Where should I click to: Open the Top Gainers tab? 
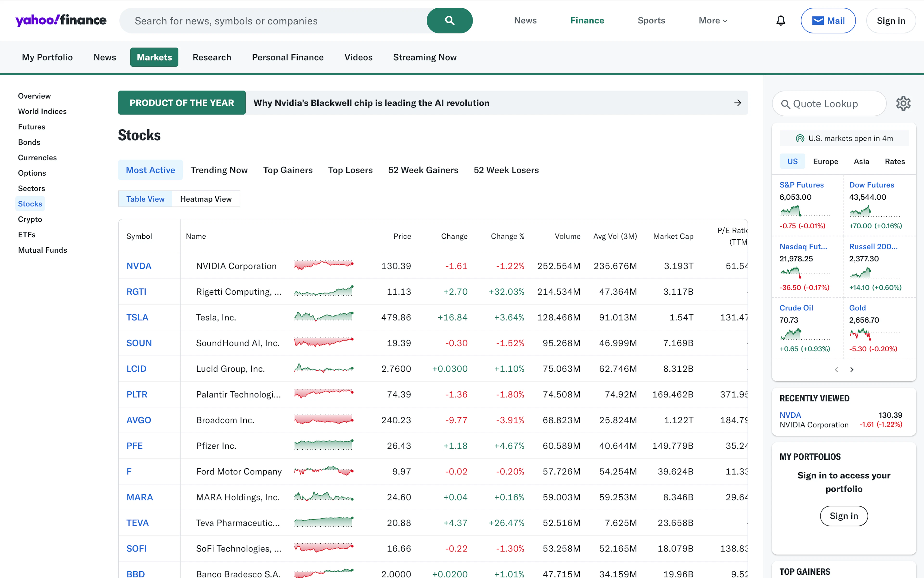pos(288,170)
